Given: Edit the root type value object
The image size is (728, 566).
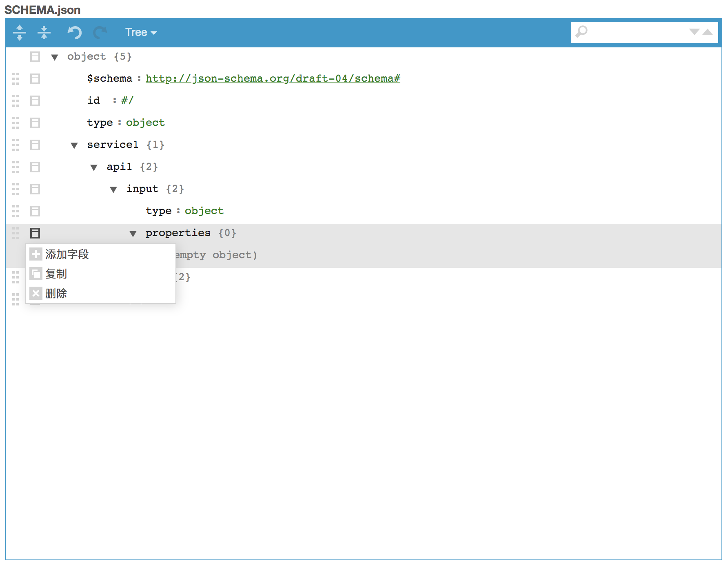Looking at the screenshot, I should pyautogui.click(x=145, y=123).
